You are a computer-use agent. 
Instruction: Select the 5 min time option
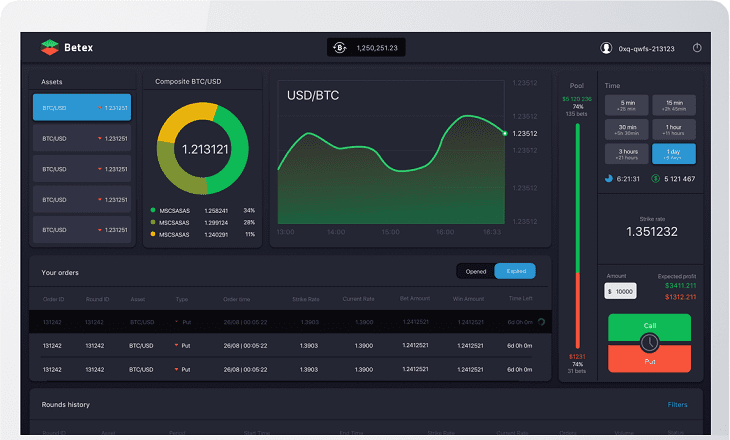pyautogui.click(x=627, y=105)
